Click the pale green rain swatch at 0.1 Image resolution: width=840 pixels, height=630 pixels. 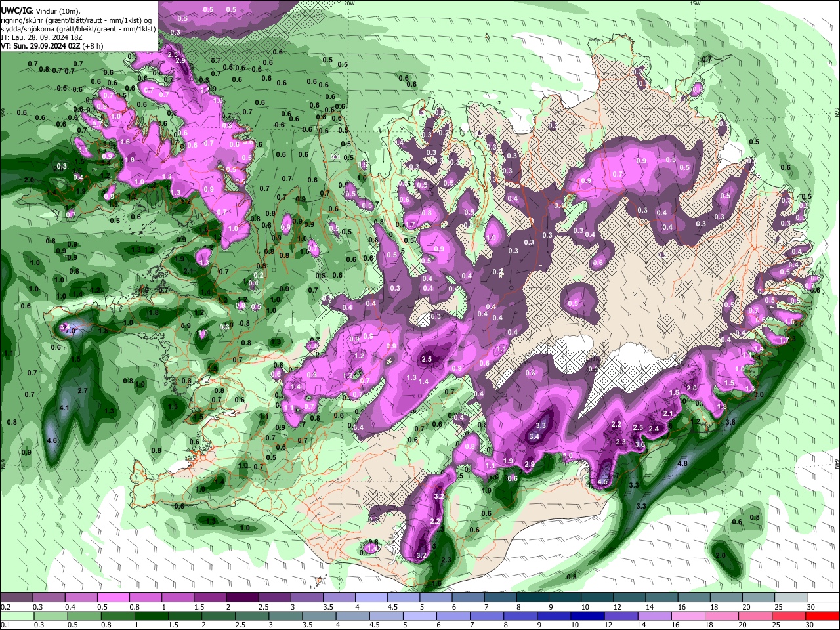(17, 616)
